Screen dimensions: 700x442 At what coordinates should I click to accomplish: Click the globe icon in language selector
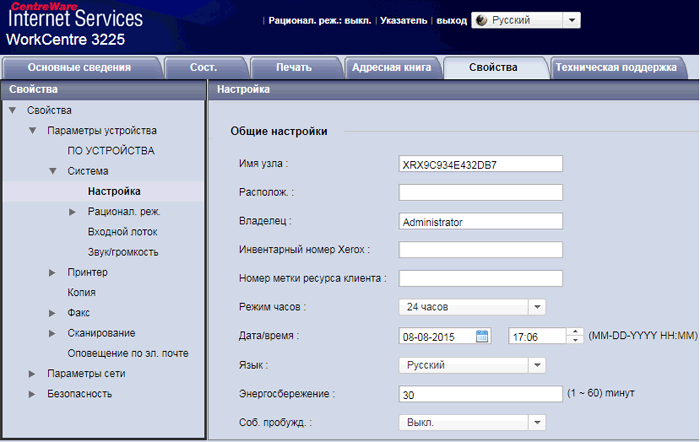(x=481, y=20)
